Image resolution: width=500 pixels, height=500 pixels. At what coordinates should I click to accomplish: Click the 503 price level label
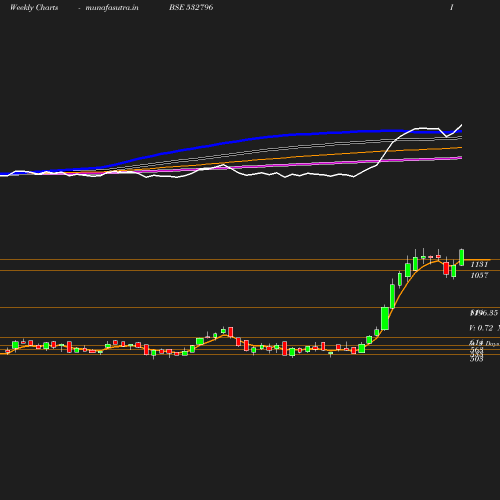tap(476, 359)
